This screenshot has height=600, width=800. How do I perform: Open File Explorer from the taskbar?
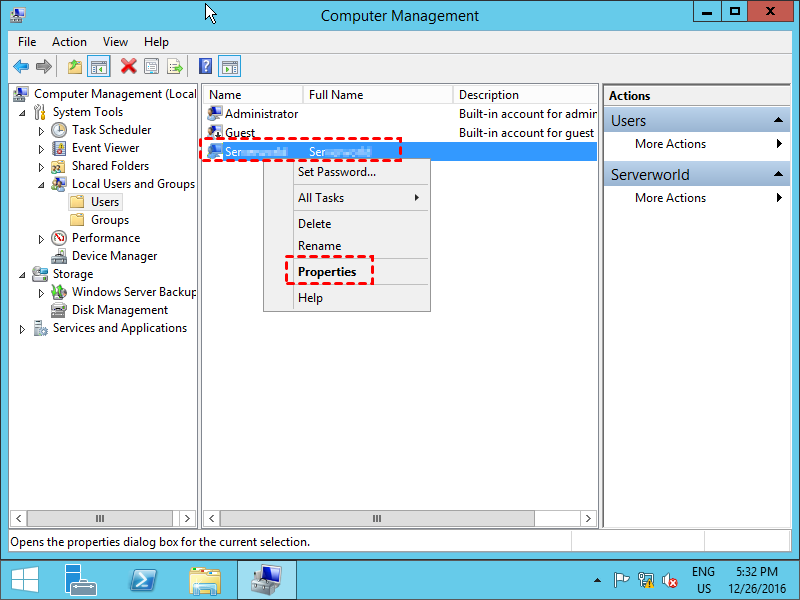click(205, 580)
